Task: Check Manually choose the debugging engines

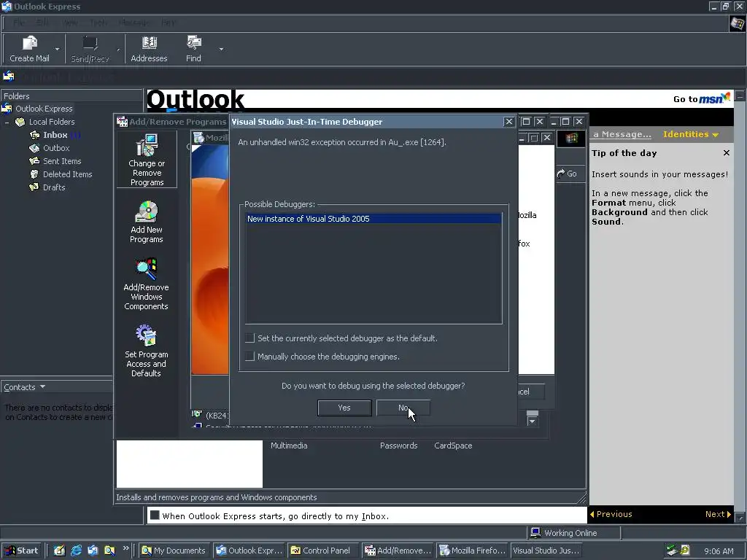Action: pos(249,356)
